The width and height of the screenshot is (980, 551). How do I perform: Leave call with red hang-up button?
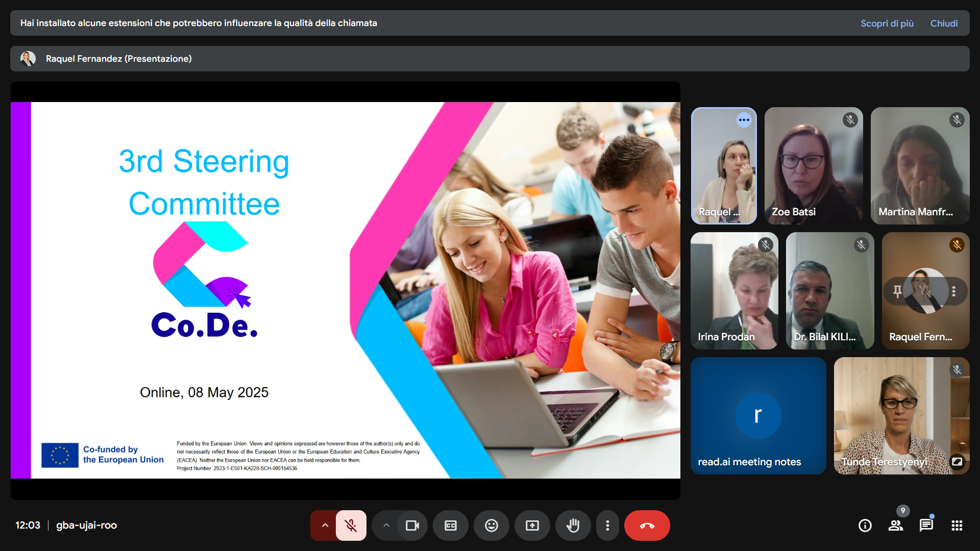tap(647, 525)
